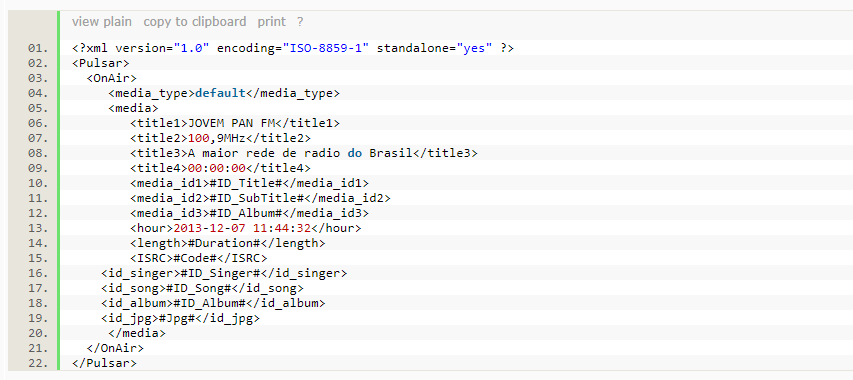Click the closing </Pulsar> tag
This screenshot has width=853, height=380.
[x=104, y=363]
